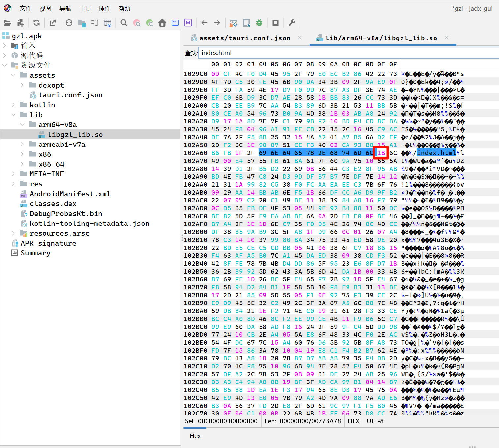
Task: Collapse the assets folder
Action: [x=14, y=75]
